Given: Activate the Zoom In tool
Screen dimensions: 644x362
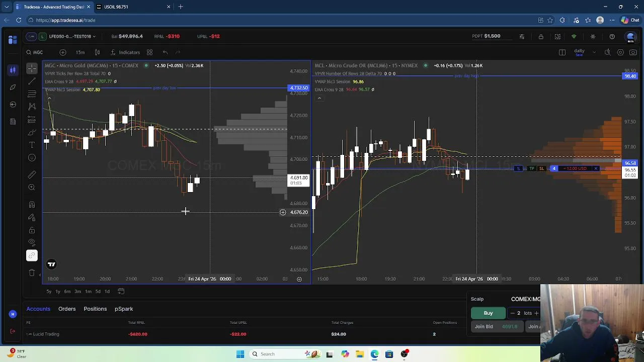Looking at the screenshot, I should pyautogui.click(x=32, y=187).
